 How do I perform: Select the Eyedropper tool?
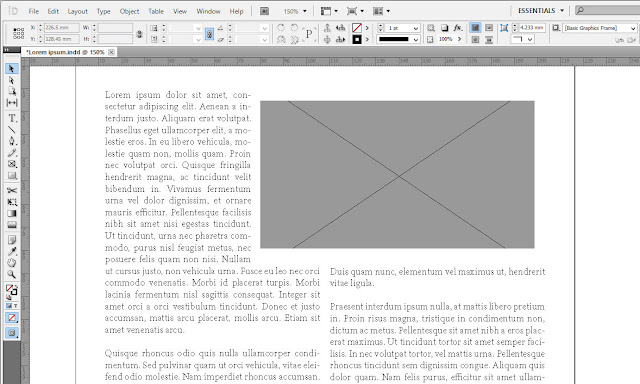pos(11,251)
